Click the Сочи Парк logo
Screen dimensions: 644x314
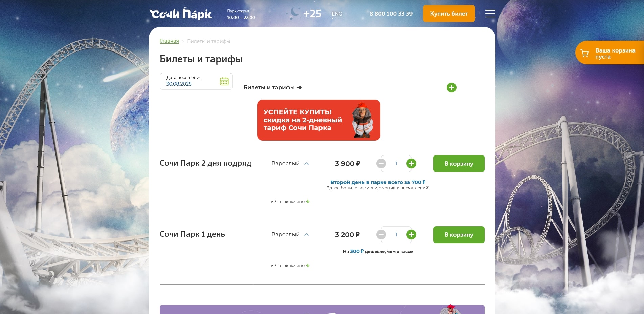click(x=180, y=14)
